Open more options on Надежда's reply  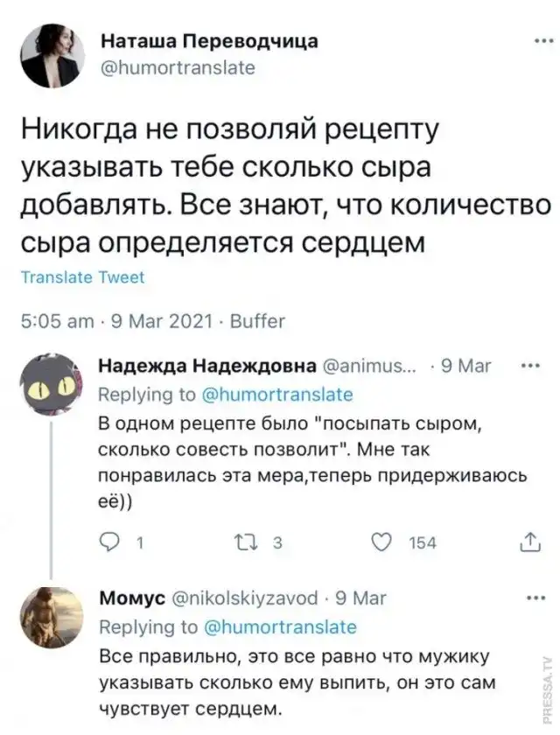click(530, 366)
